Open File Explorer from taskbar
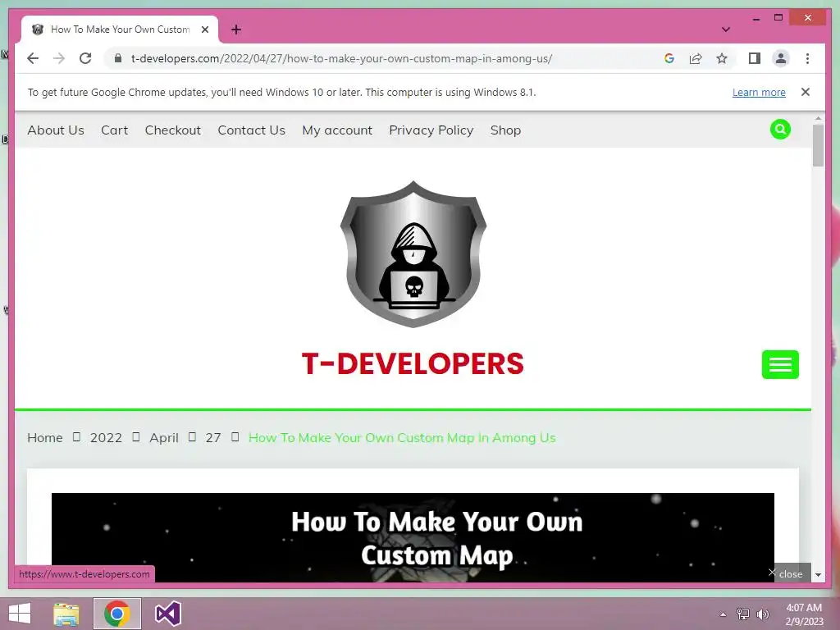 coord(66,614)
